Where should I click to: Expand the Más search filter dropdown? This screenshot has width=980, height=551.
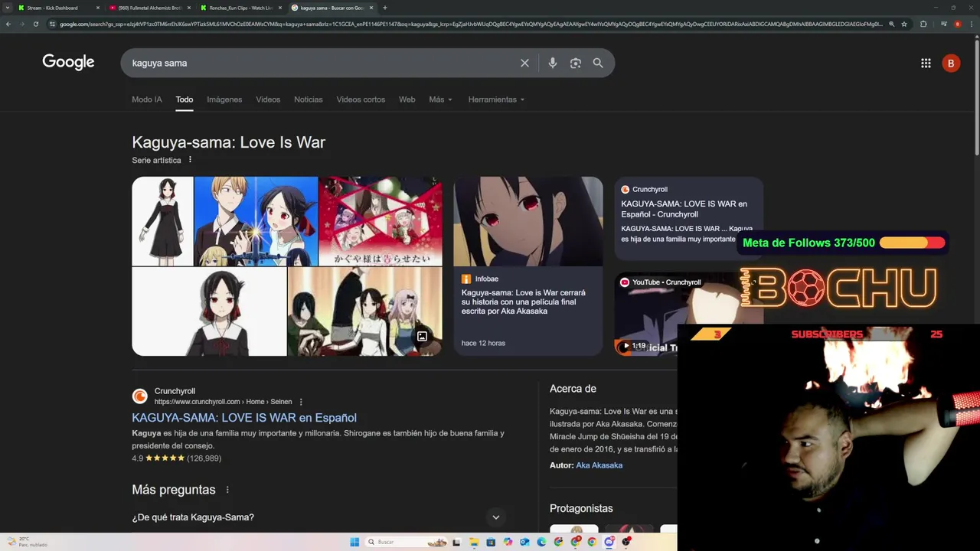tap(440, 99)
